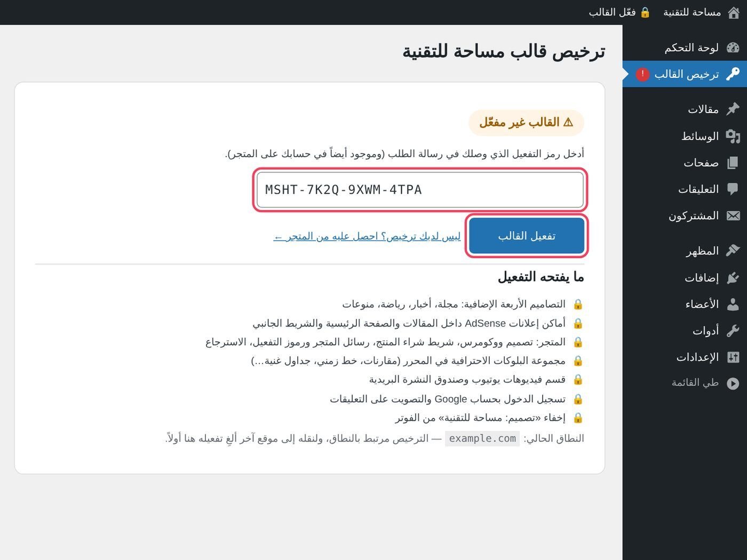Click the القالب غير مفعّل status badge
The width and height of the screenshot is (747, 560).
tap(526, 123)
